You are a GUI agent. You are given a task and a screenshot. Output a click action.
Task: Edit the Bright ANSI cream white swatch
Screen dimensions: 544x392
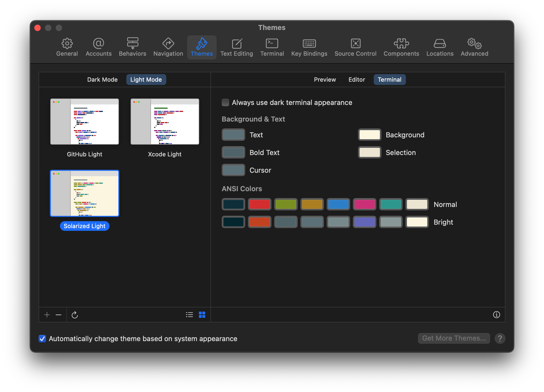(x=417, y=222)
